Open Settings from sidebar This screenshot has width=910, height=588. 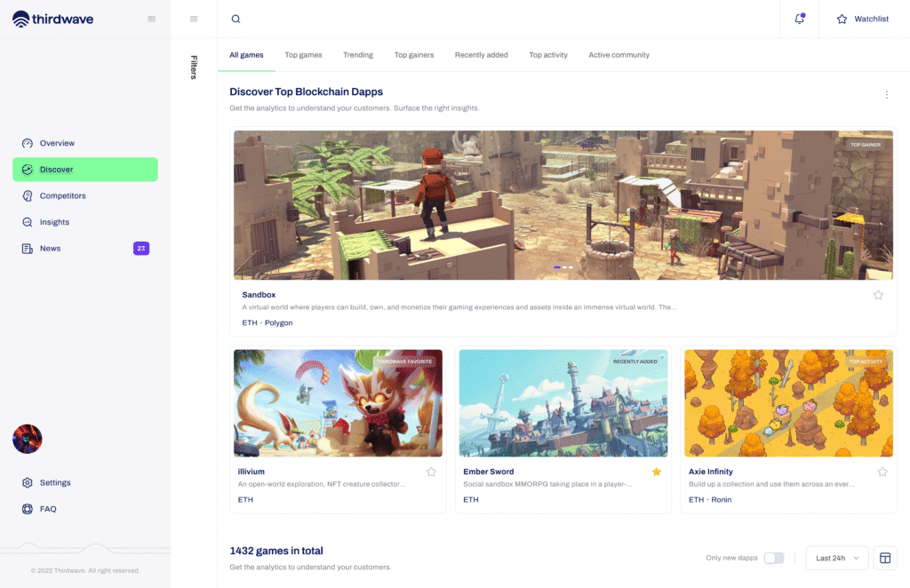click(85, 482)
